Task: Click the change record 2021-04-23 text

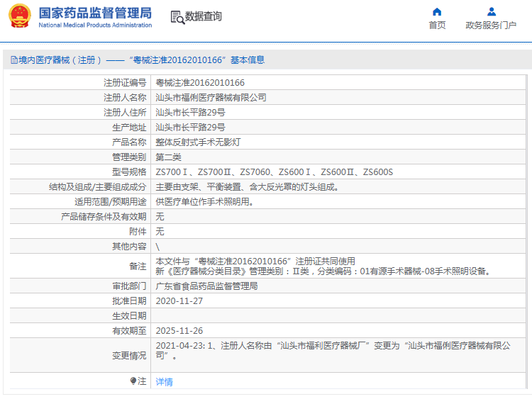Action: [333, 351]
